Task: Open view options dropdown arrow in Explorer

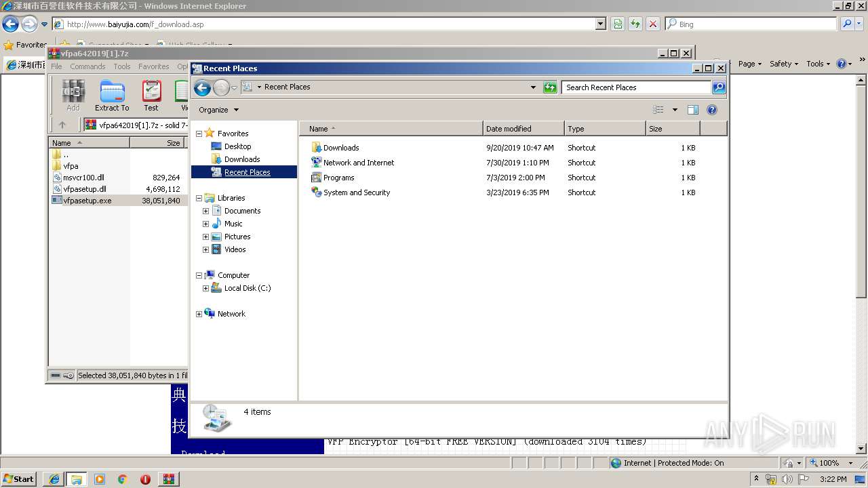Action: [675, 110]
